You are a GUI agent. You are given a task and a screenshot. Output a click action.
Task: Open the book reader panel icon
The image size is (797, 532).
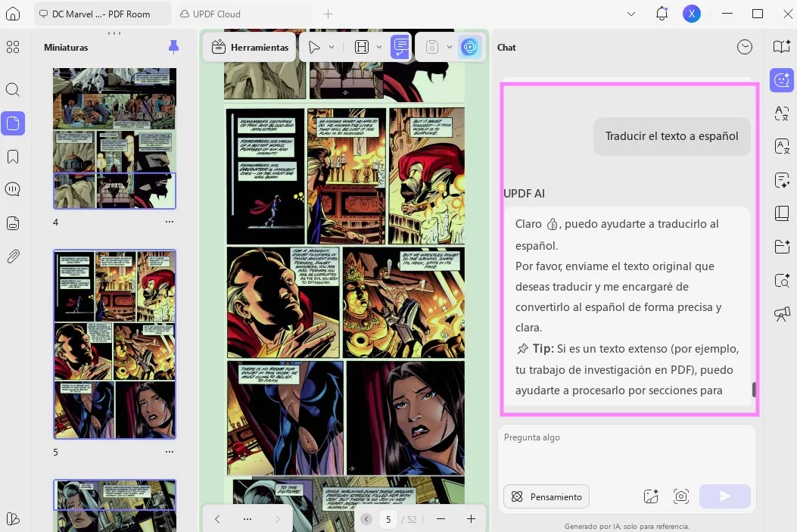coord(782,213)
